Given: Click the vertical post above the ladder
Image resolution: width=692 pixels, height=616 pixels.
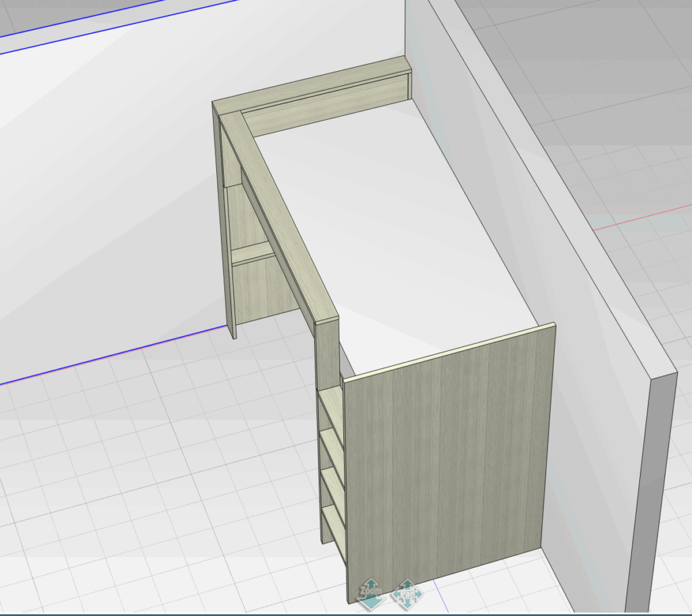Looking at the screenshot, I should click(327, 352).
